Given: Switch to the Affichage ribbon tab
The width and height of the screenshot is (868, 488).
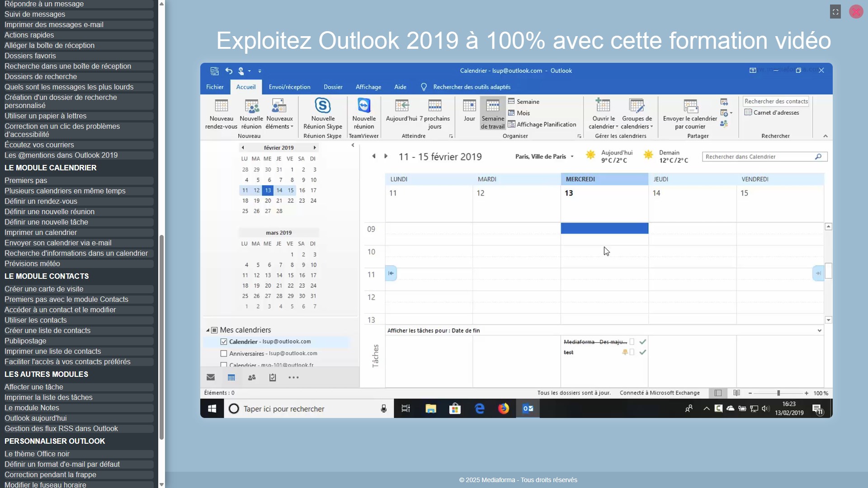Looking at the screenshot, I should 368,87.
